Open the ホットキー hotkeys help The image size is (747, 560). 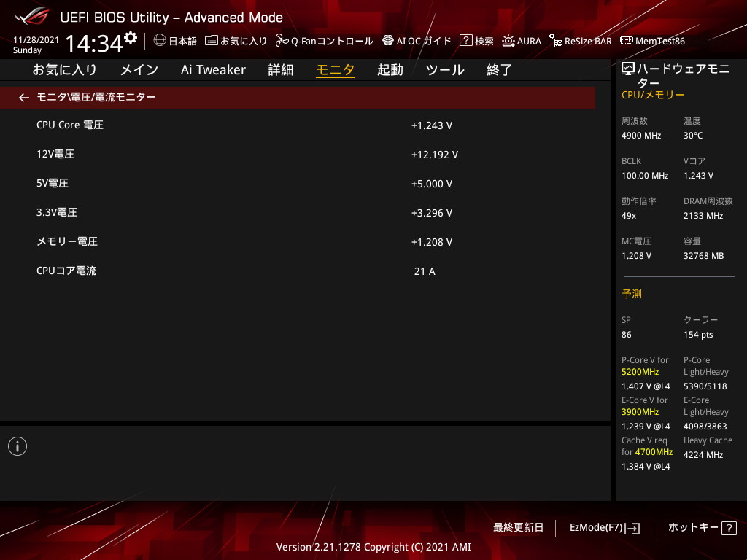click(x=703, y=528)
